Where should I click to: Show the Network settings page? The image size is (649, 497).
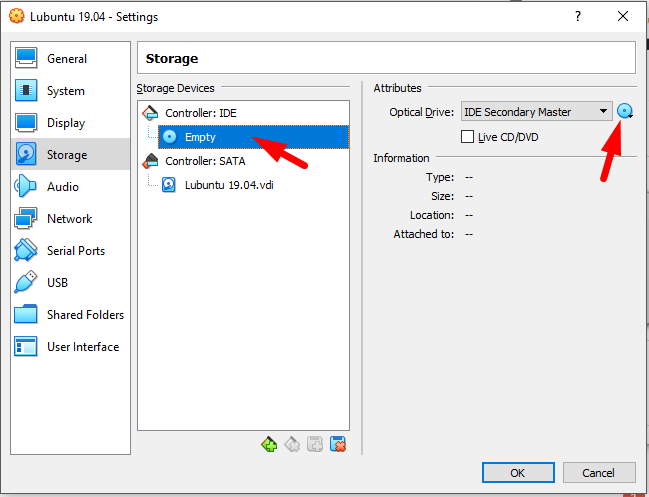coord(69,219)
